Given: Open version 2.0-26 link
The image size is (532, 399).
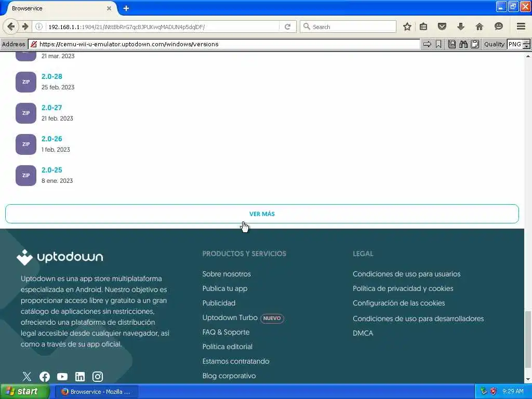Looking at the screenshot, I should coord(51,139).
